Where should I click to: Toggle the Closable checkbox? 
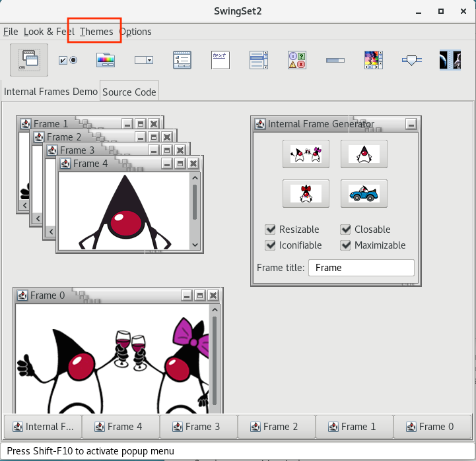346,230
